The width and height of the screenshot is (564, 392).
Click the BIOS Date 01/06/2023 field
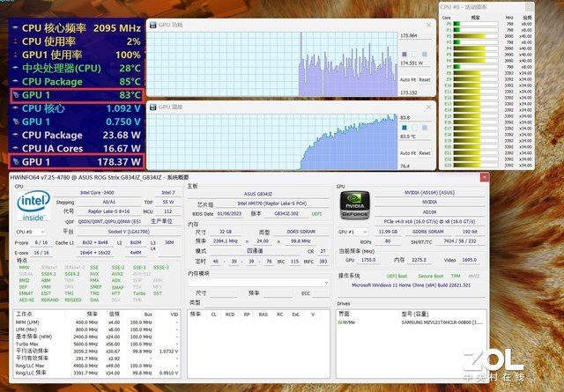[229, 214]
